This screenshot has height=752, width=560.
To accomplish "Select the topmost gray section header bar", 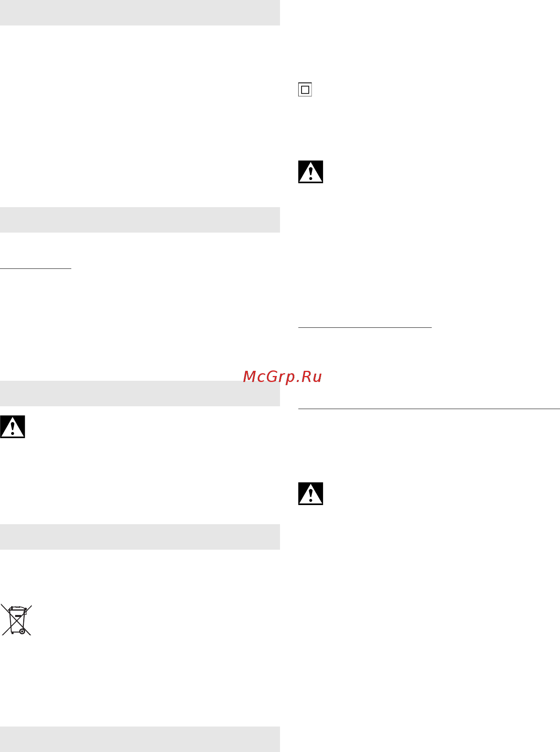I will click(x=140, y=13).
